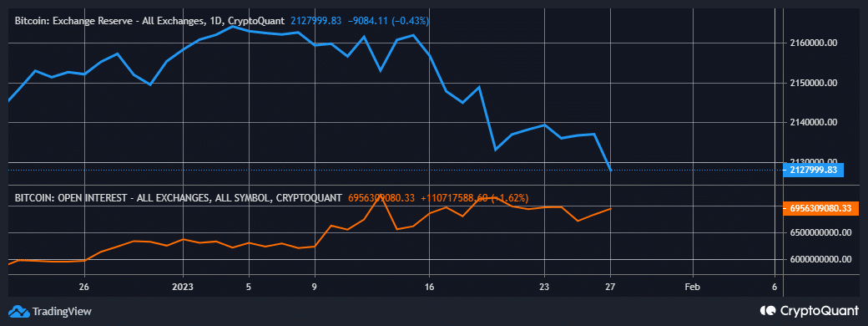The image size is (868, 326).
Task: Select the Exchange Reserve series title
Action: 149,21
